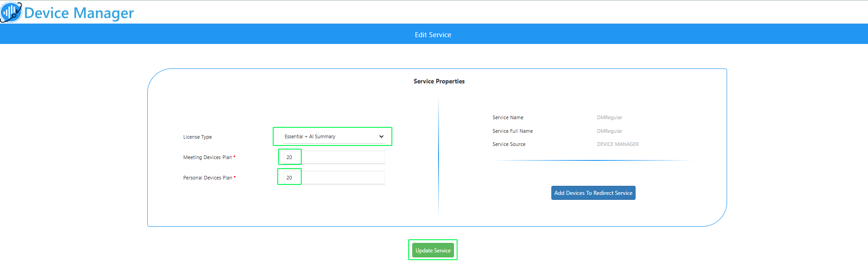This screenshot has height=271, width=868.
Task: Click the Device Manager title text
Action: coord(79,13)
